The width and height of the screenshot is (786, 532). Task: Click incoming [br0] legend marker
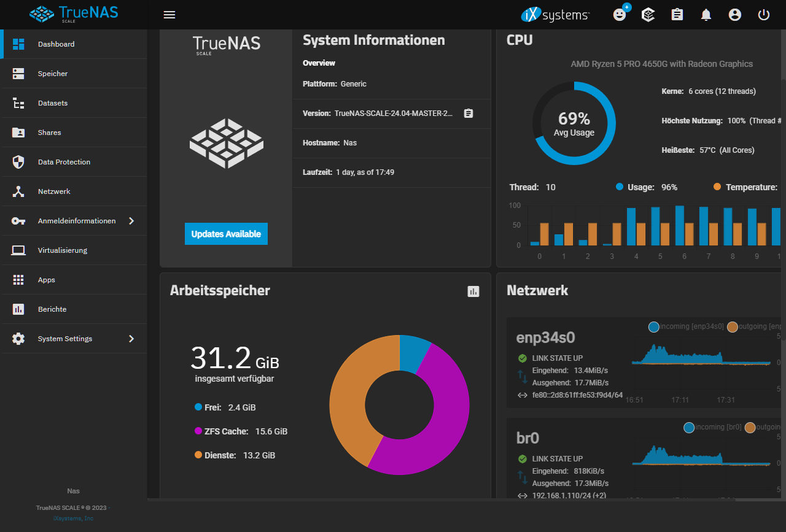point(689,427)
